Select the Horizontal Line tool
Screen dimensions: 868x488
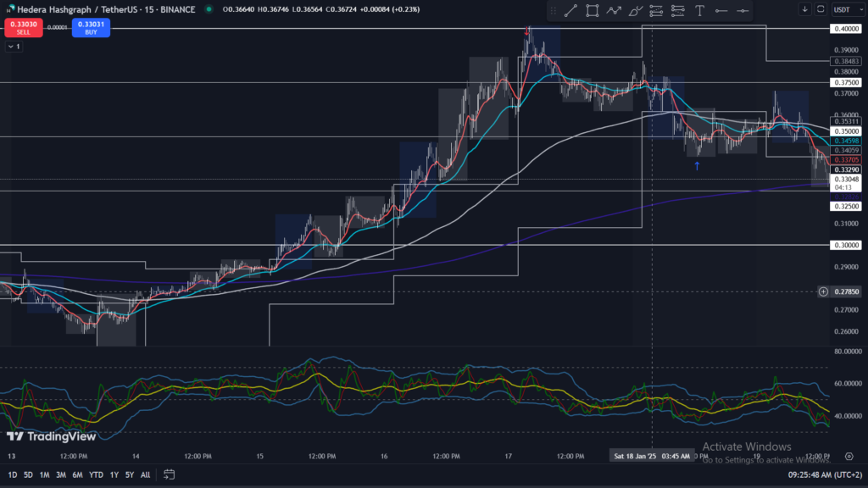(x=721, y=10)
